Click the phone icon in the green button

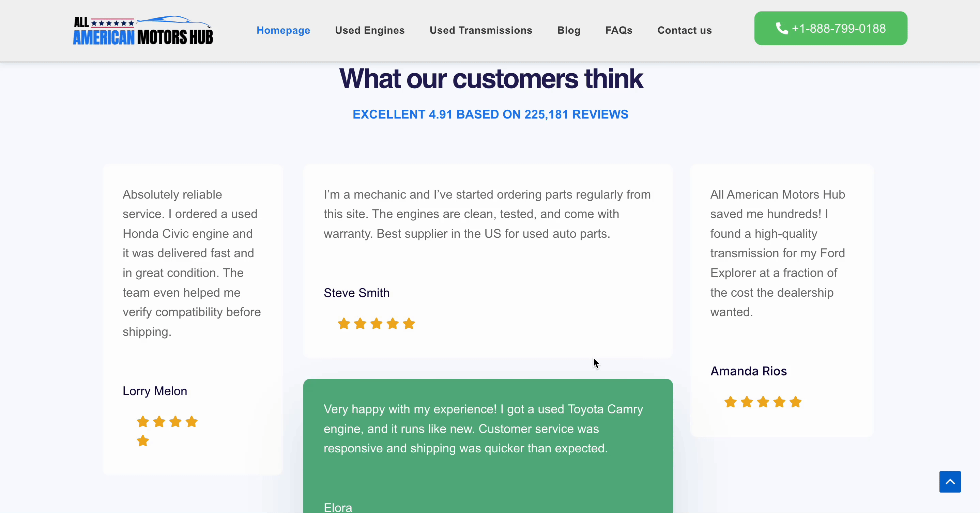coord(782,29)
